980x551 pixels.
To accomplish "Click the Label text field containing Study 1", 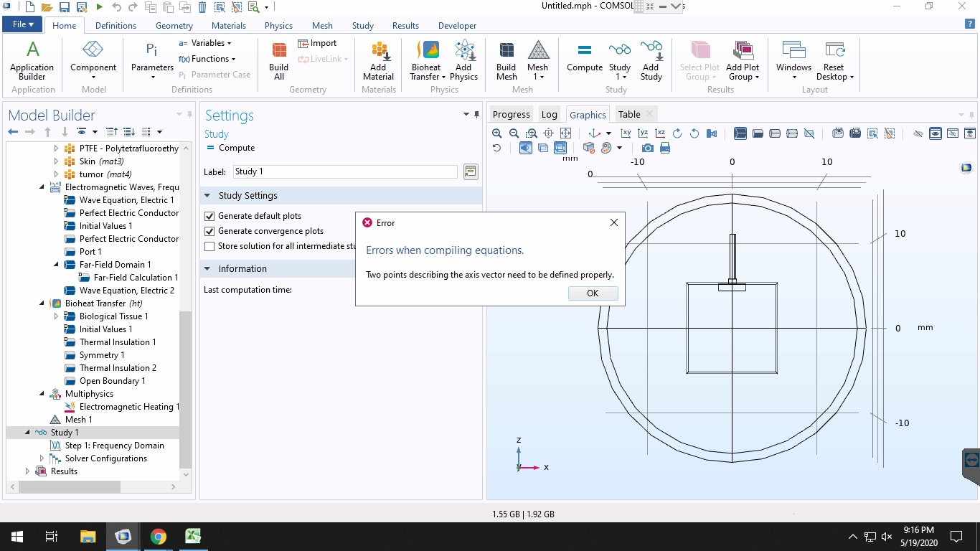I will [x=345, y=171].
